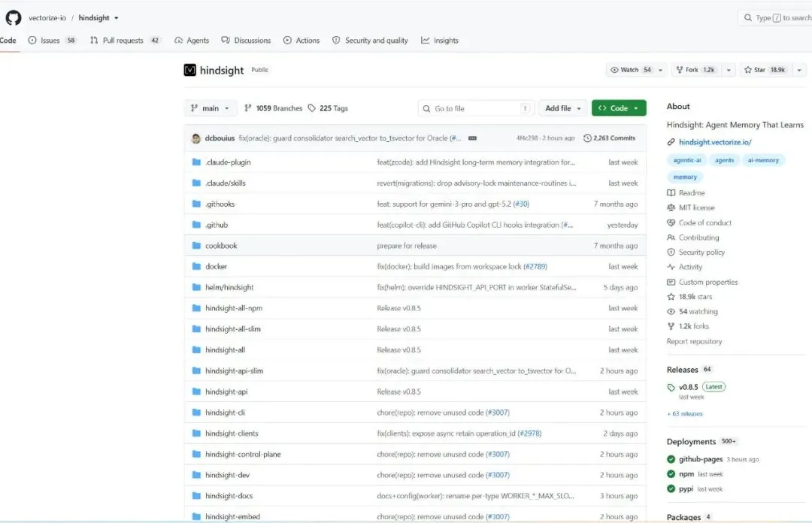The height and width of the screenshot is (523, 812).
Task: Select the memory topic tag
Action: pyautogui.click(x=685, y=177)
